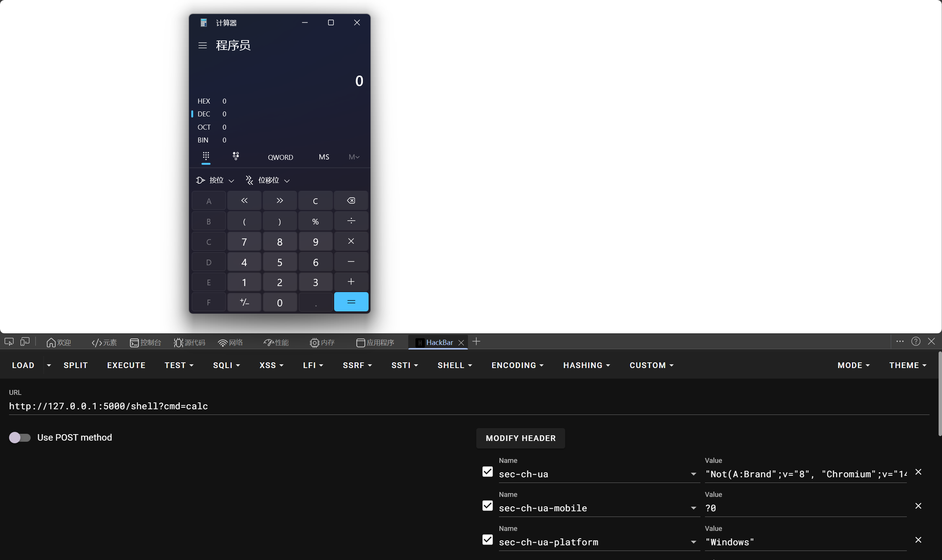This screenshot has height=560, width=942.
Task: Click the QWORD word size button
Action: [x=280, y=157]
